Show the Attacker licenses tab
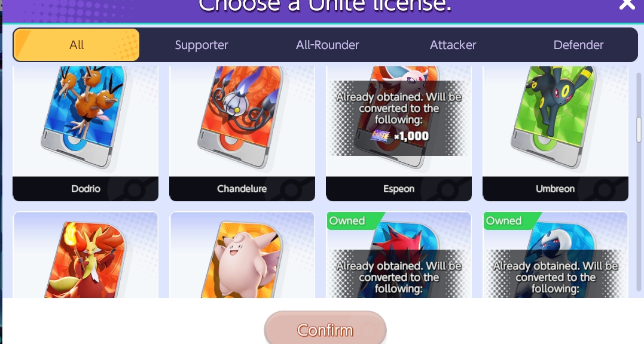Image resolution: width=644 pixels, height=344 pixels. (x=453, y=45)
